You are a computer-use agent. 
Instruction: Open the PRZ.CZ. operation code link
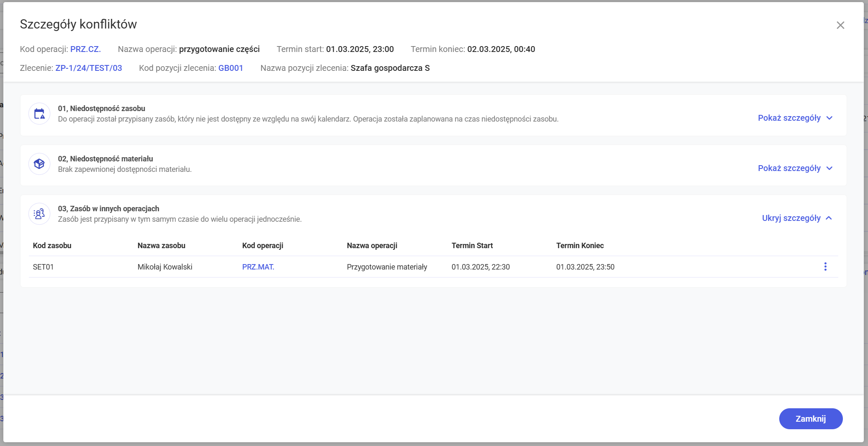[85, 49]
